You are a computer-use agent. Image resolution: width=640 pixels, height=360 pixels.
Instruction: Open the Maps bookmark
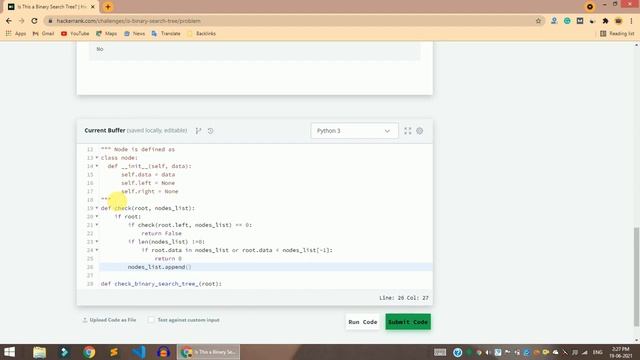click(x=107, y=33)
